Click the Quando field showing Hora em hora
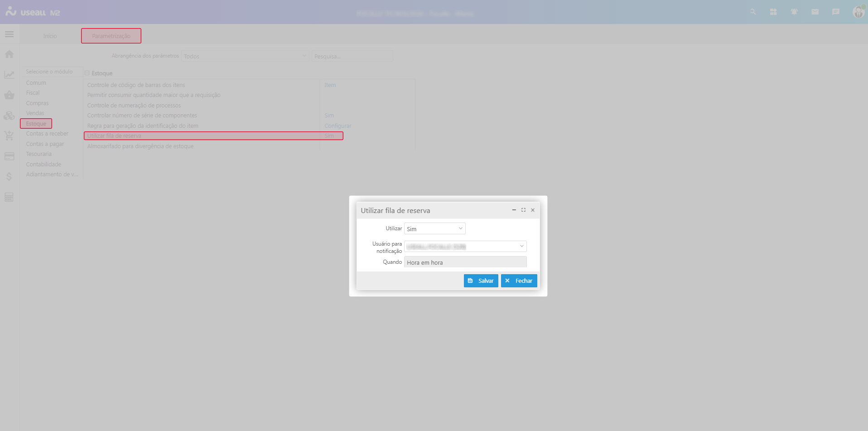Image resolution: width=868 pixels, height=431 pixels. [465, 262]
